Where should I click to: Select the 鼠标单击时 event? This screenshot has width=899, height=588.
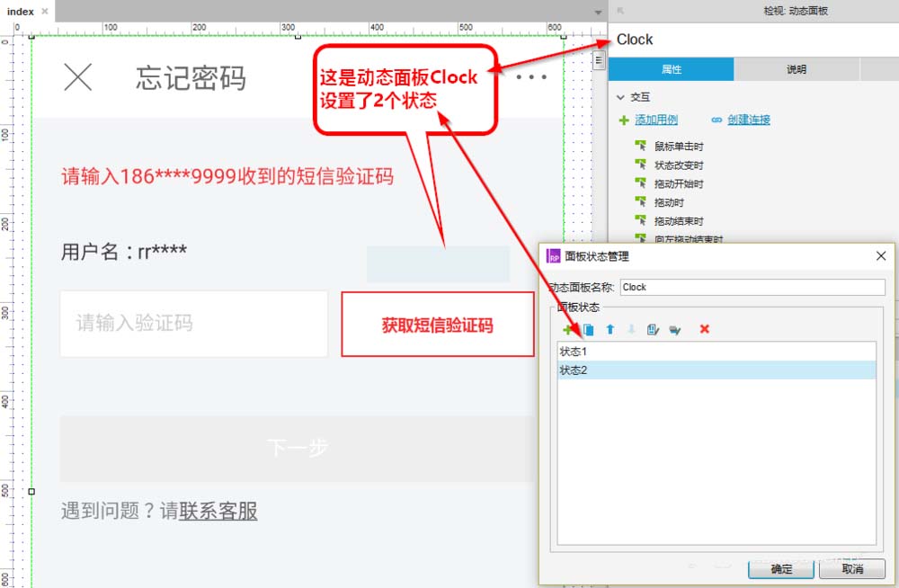[x=679, y=147]
